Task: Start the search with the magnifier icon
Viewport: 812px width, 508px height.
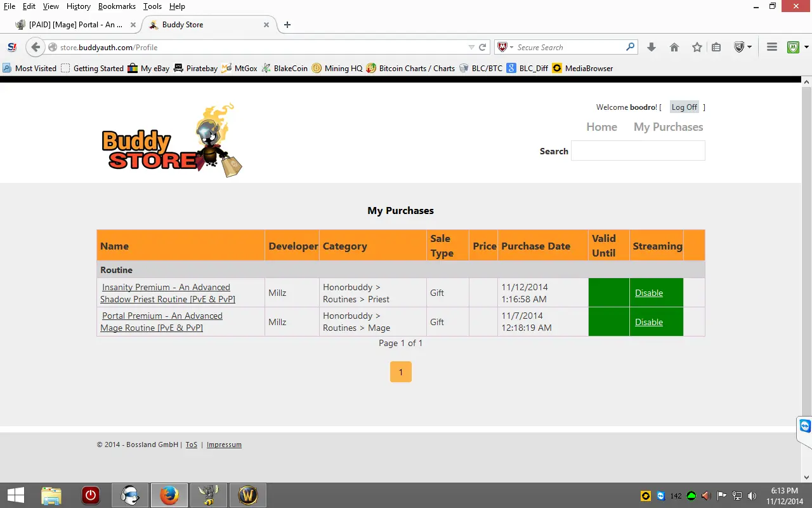Action: (630, 47)
